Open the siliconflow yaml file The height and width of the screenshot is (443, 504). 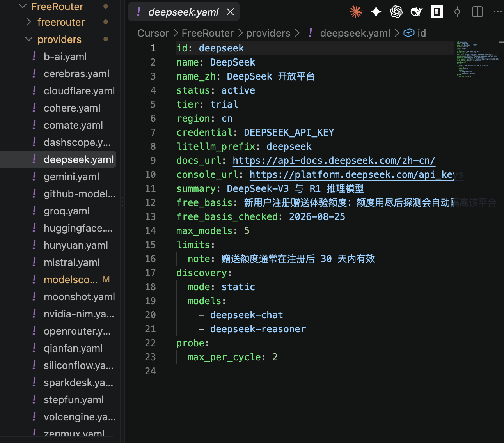point(79,365)
